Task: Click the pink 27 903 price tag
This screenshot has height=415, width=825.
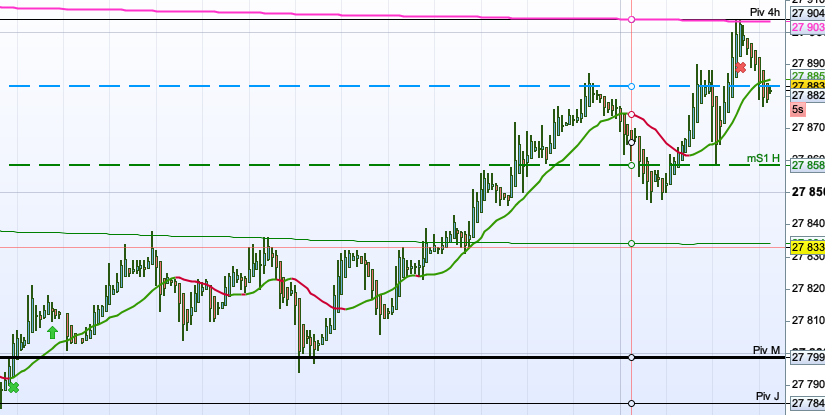Action: [808, 27]
